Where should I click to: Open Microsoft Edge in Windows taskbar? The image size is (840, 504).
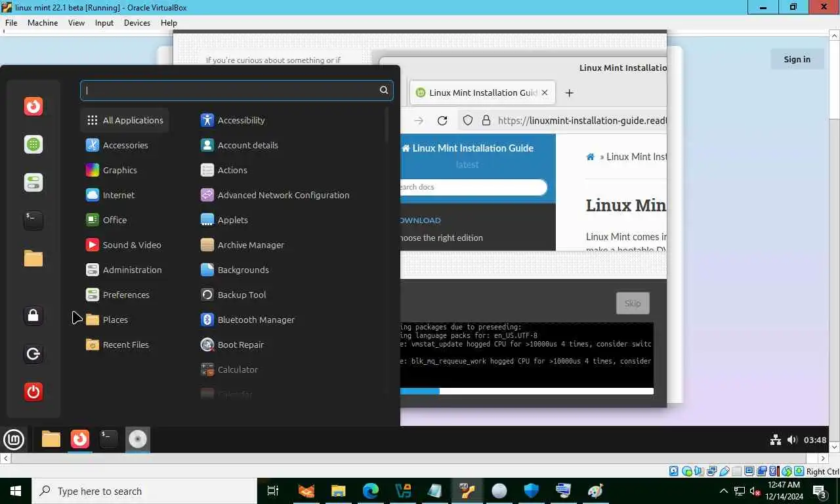tap(371, 491)
